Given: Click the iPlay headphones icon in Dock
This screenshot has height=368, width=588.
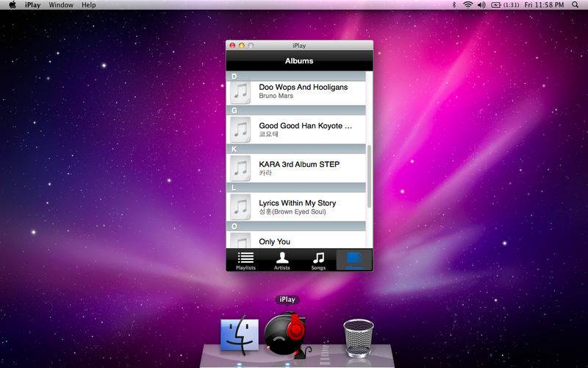Looking at the screenshot, I should point(287,334).
